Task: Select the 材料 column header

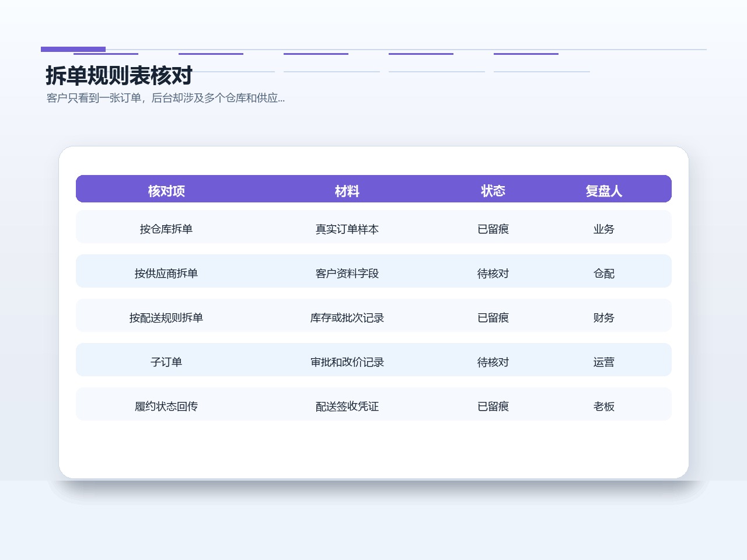Action: tap(347, 191)
